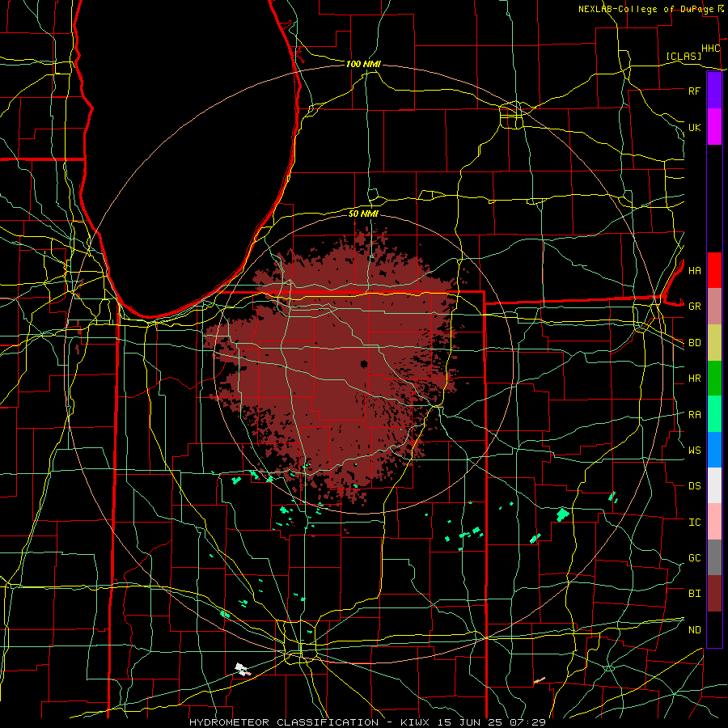This screenshot has width=728, height=728.
Task: Click the DS legend label
Action: click(x=694, y=486)
